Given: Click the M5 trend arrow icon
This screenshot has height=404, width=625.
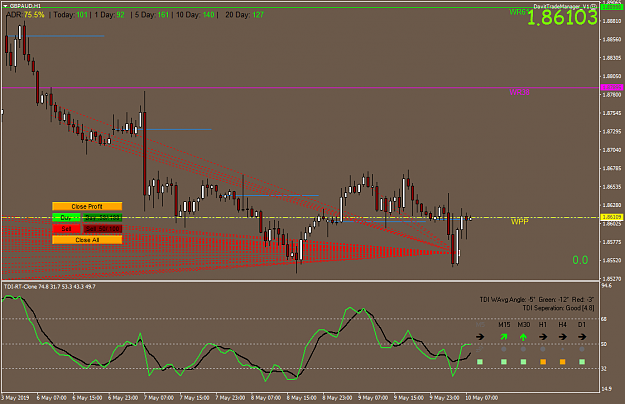Looking at the screenshot, I should tap(480, 337).
